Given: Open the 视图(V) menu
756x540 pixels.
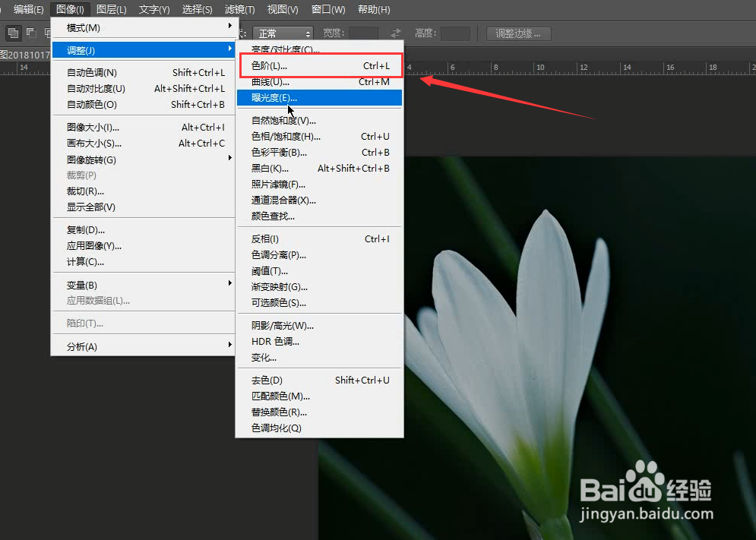Looking at the screenshot, I should tap(283, 9).
